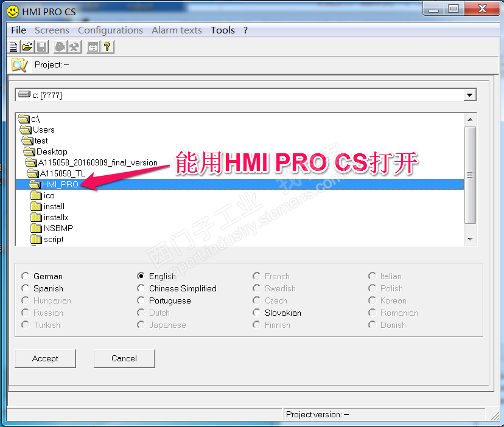The image size is (504, 427).
Task: Click the c:\ open folder icon
Action: pyautogui.click(x=24, y=119)
